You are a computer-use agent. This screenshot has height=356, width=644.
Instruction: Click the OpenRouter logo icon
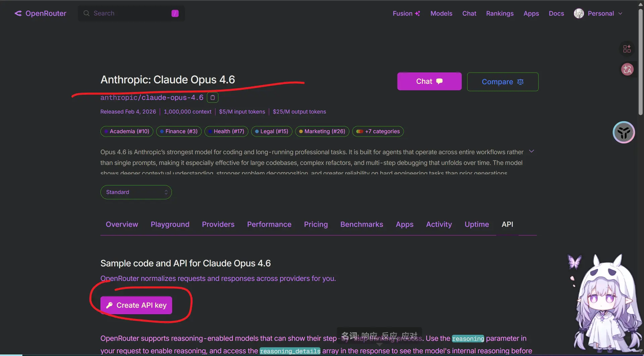[x=18, y=13]
